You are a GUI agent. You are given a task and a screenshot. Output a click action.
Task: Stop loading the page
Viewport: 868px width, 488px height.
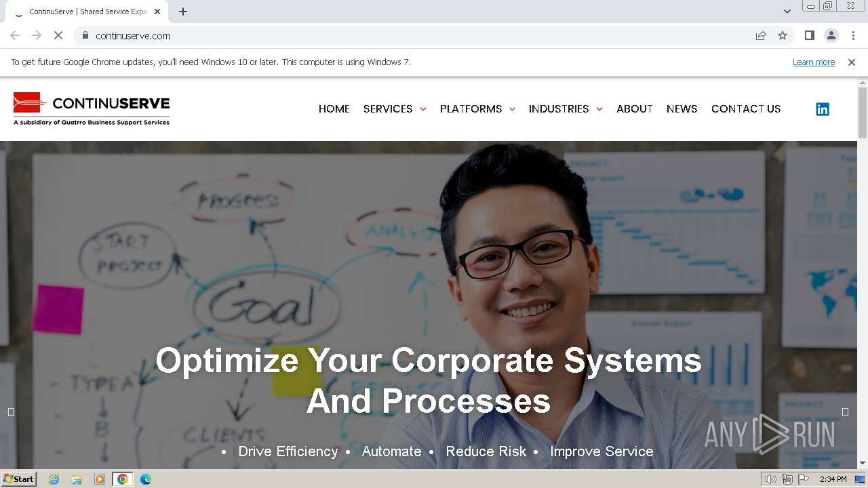tap(58, 36)
